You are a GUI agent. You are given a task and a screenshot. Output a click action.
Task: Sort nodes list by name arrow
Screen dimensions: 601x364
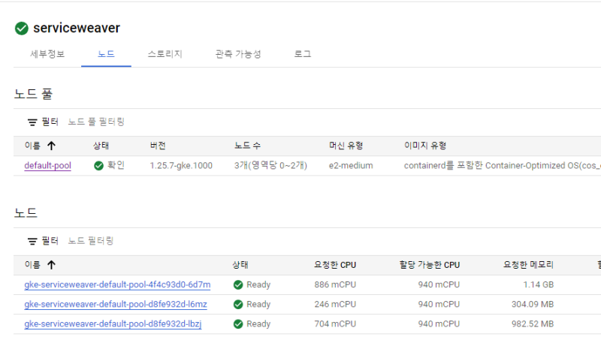[51, 265]
